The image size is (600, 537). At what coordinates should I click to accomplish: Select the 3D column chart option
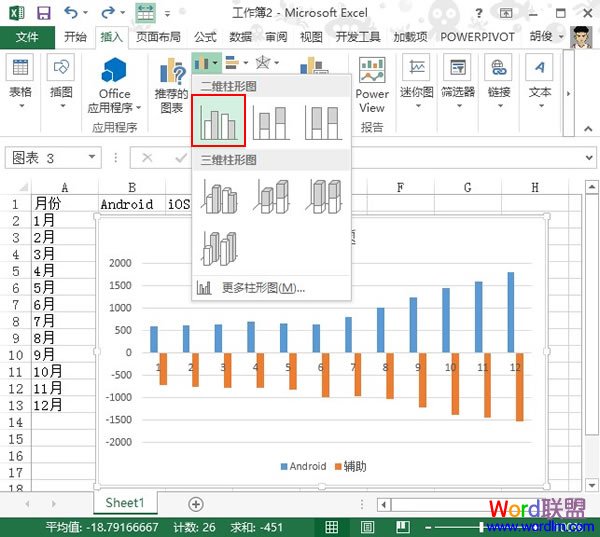click(219, 248)
